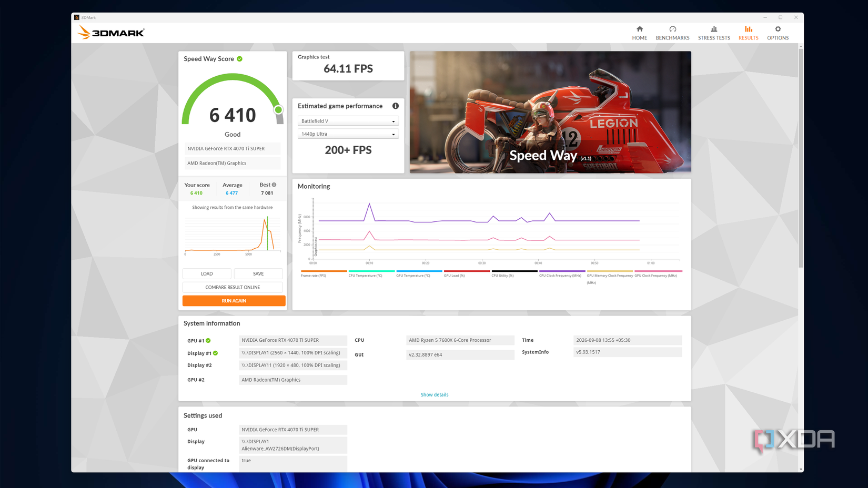Toggle the CPU Temperature legend series
Viewport: 868px width, 488px height.
tap(371, 273)
